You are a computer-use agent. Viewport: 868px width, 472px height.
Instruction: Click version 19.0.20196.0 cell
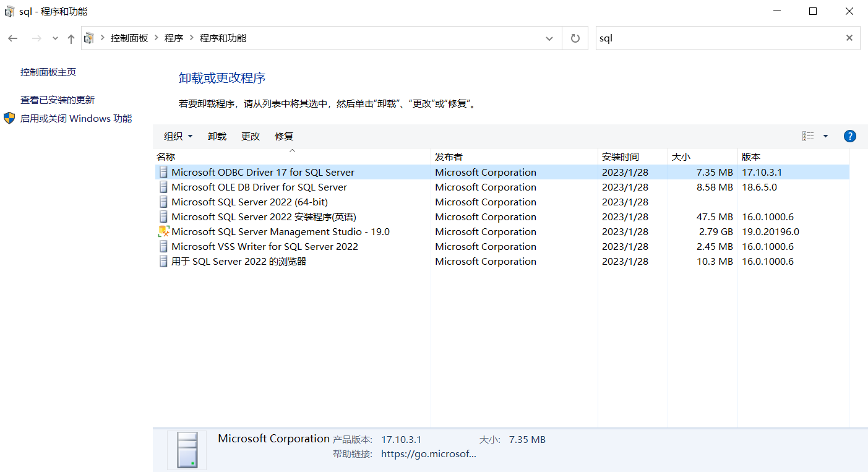(770, 231)
